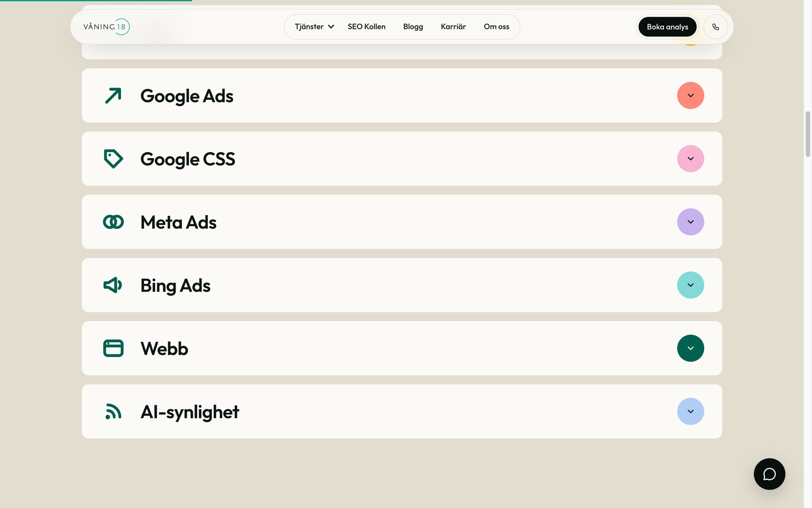Click the AI-synlighet heading
Viewport: 812px width, 508px height.
click(189, 412)
